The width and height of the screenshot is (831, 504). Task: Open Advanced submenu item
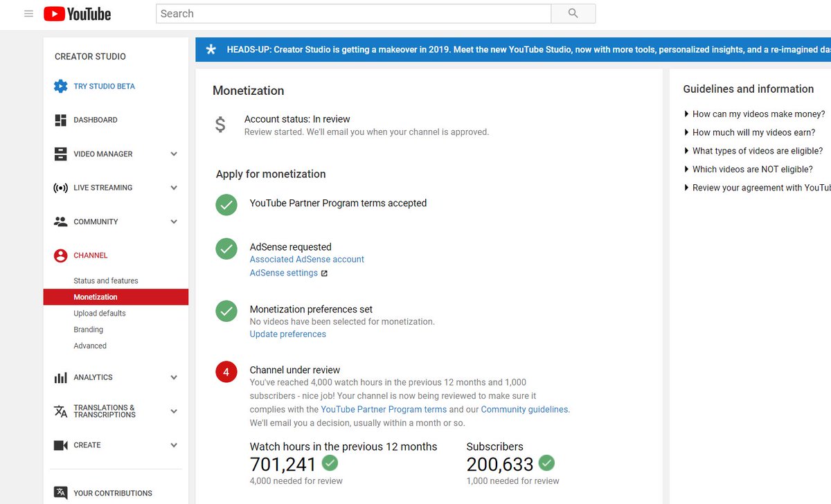click(90, 345)
